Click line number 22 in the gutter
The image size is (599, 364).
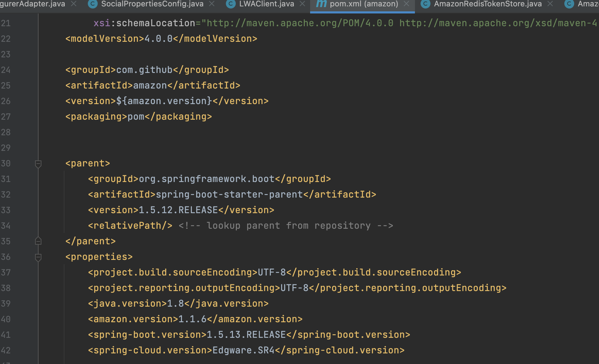(6, 39)
